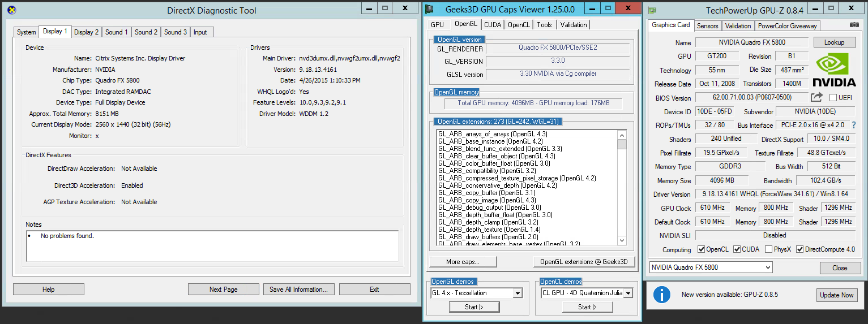Click inside the DirectX Notes text box
The height and width of the screenshot is (324, 868).
point(212,245)
